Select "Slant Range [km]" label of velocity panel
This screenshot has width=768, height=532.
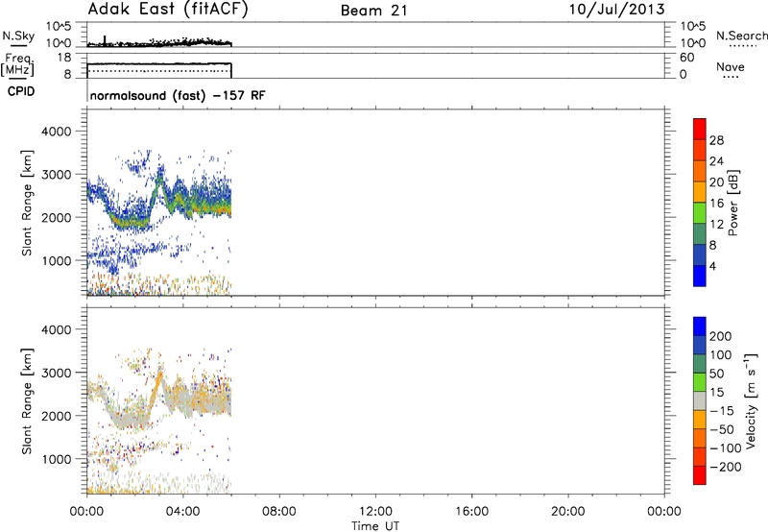(x=27, y=401)
